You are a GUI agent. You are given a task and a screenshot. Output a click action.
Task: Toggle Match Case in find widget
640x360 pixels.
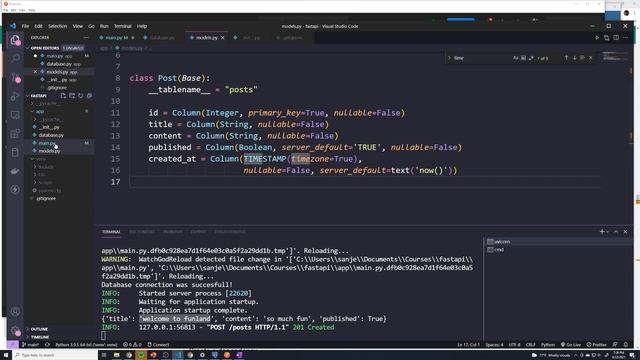tap(516, 58)
